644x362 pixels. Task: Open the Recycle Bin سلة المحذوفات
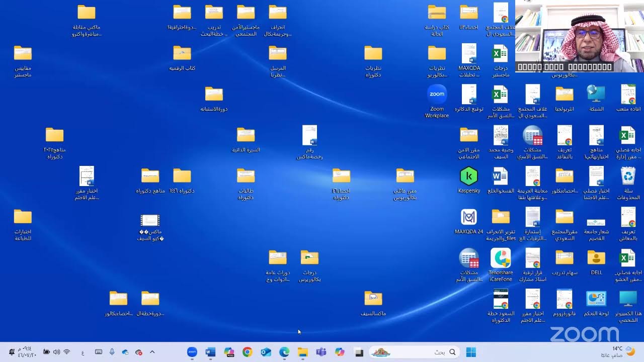[x=628, y=183]
